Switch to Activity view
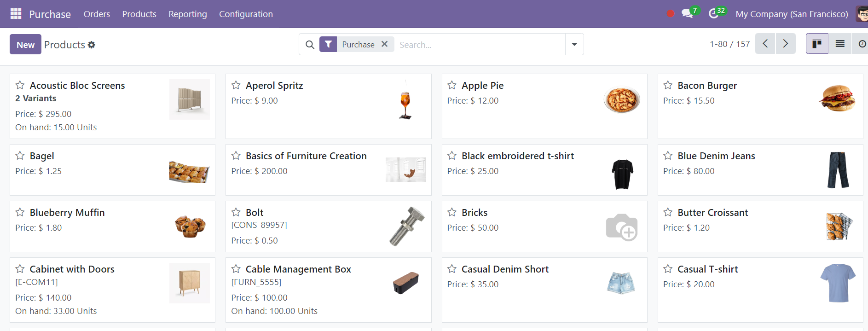 click(x=861, y=44)
